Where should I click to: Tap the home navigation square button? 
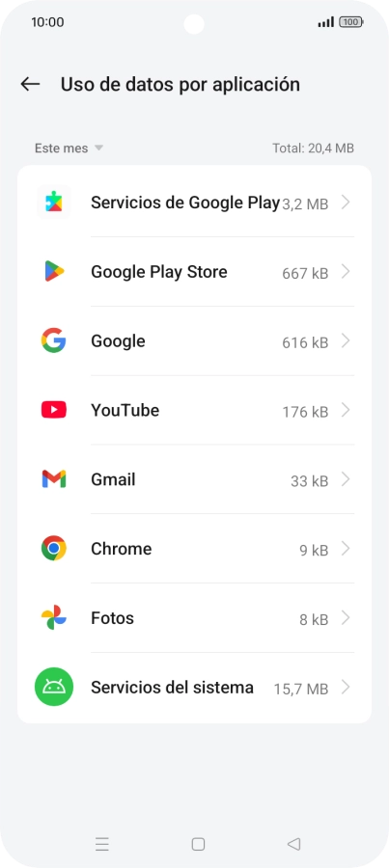point(198,844)
